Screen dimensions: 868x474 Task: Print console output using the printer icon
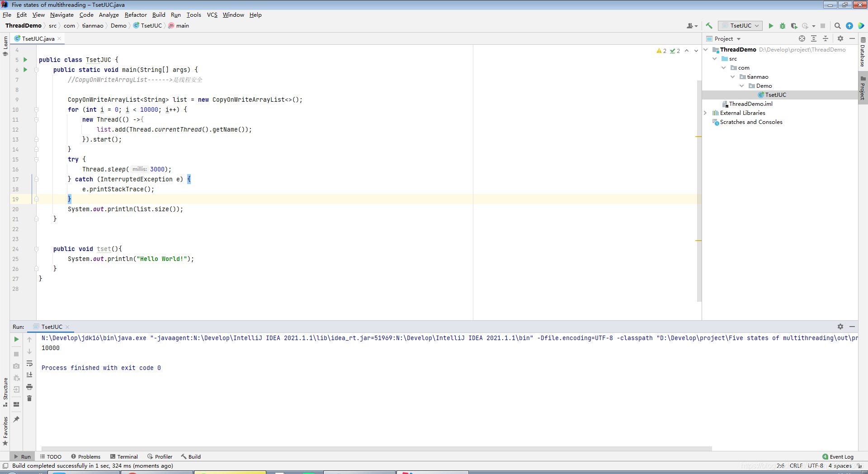pyautogui.click(x=29, y=387)
